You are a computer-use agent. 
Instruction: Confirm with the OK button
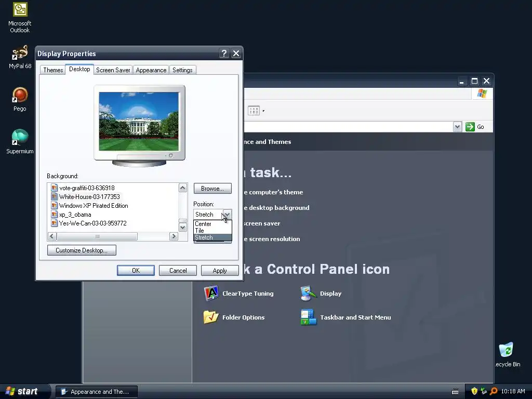pos(136,270)
